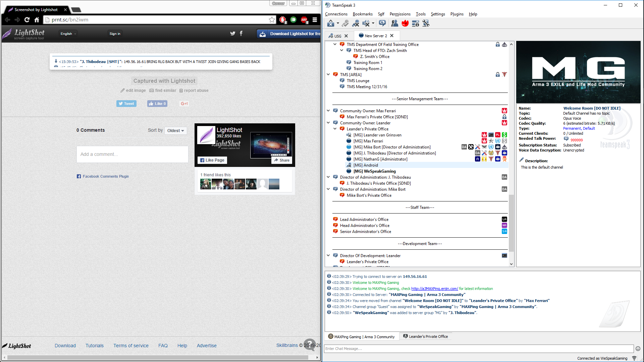The width and height of the screenshot is (644, 362).
Task: Click the edit image link
Action: [133, 90]
